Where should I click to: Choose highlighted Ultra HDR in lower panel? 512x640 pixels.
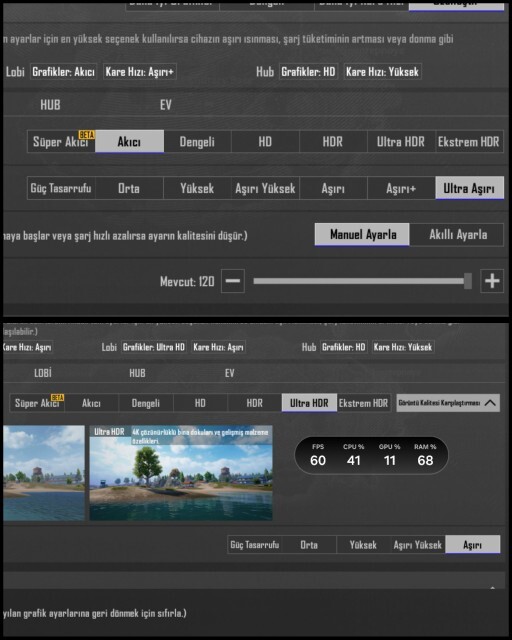click(309, 403)
